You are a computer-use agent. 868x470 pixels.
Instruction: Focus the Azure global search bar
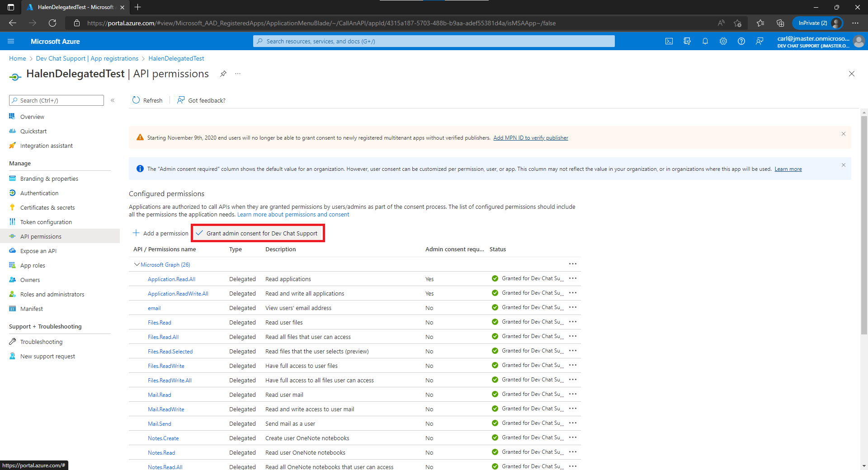pos(434,41)
